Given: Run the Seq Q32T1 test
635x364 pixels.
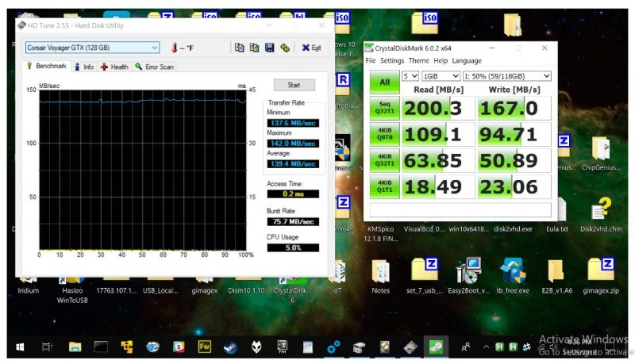Looking at the screenshot, I should (384, 108).
